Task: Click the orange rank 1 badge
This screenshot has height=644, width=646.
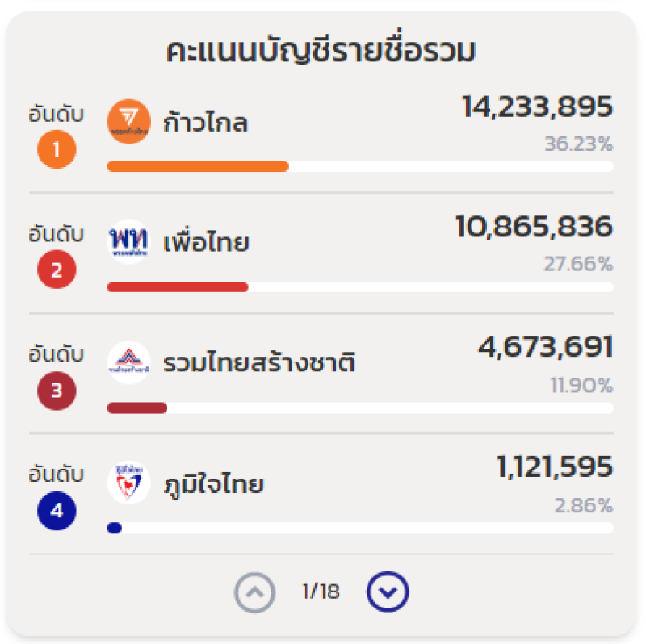Action: pyautogui.click(x=57, y=149)
